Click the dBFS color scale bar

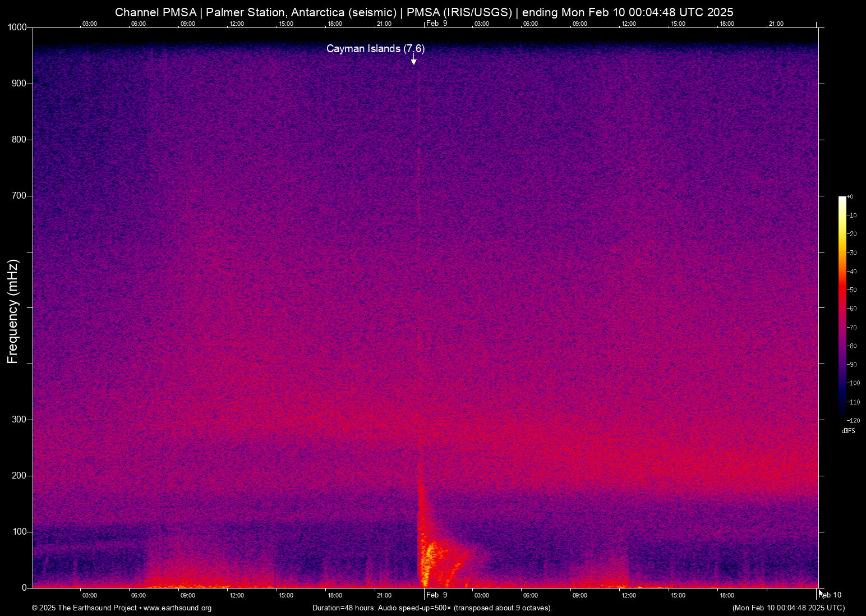[x=842, y=309]
